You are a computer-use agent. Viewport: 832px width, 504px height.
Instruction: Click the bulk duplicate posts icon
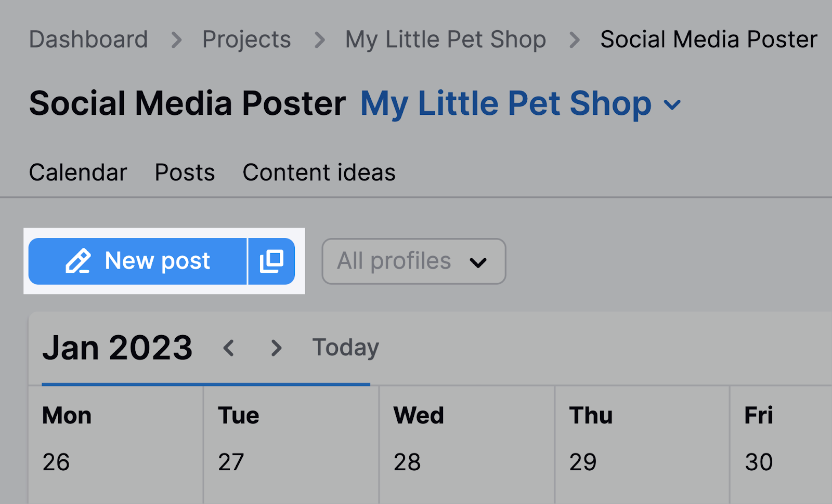(x=271, y=261)
